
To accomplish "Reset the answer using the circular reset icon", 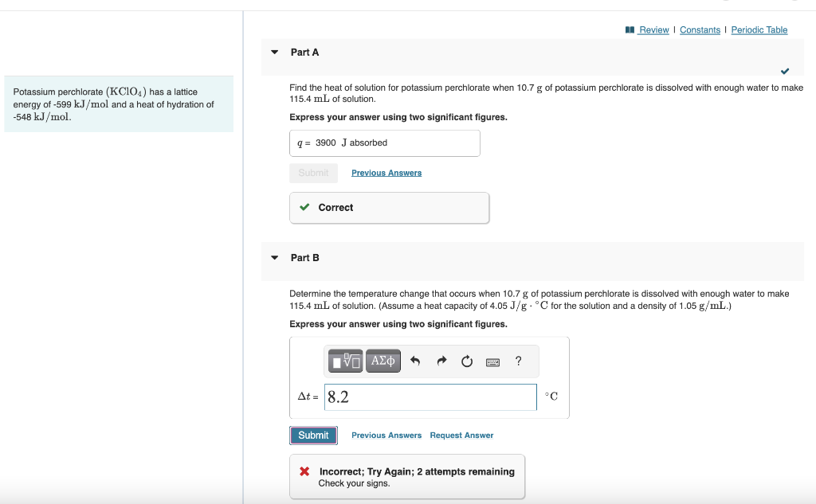I will (466, 361).
